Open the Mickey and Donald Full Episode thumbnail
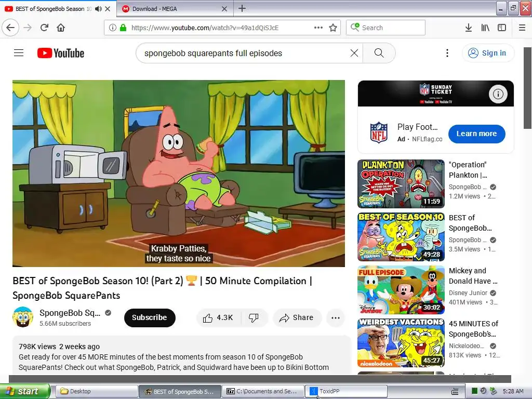The image size is (532, 399). coord(401,290)
